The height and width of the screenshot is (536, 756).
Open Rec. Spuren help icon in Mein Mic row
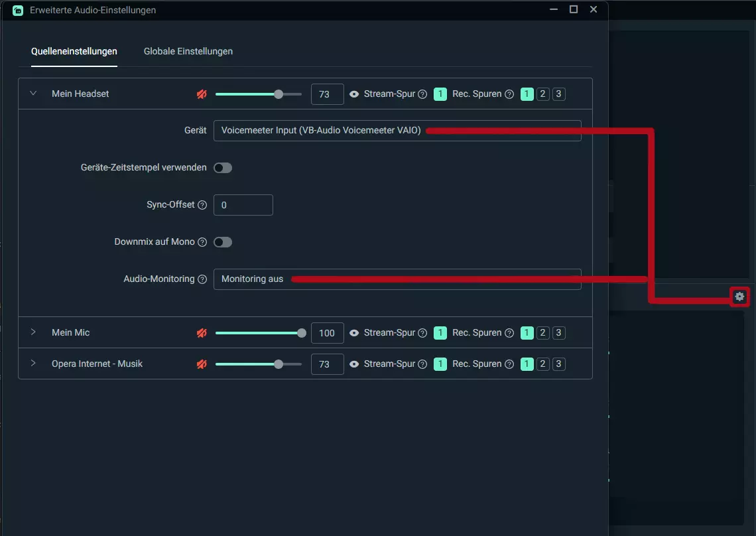coord(509,333)
